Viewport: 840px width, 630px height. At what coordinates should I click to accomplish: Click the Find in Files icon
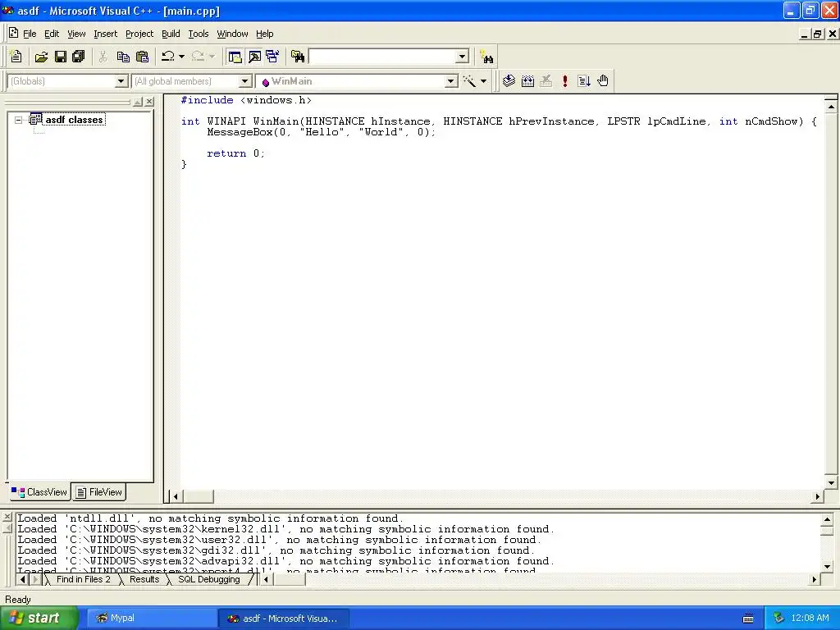click(297, 57)
